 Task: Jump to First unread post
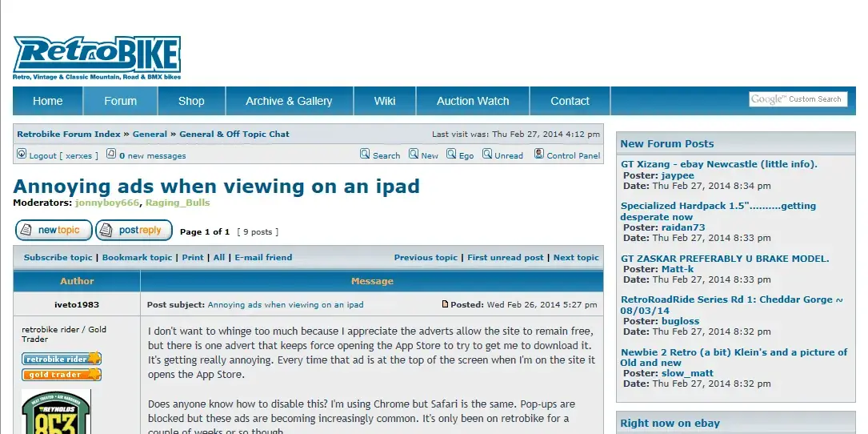(x=505, y=257)
